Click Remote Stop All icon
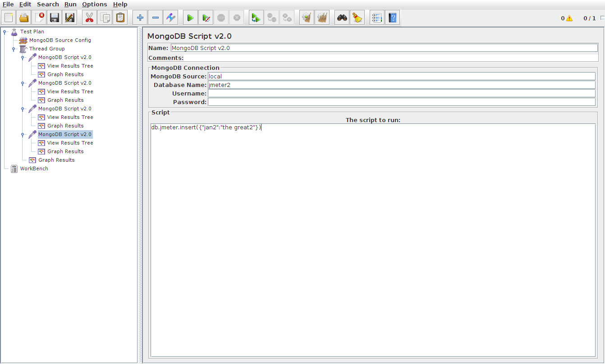Image resolution: width=605 pixels, height=364 pixels. 271,18
